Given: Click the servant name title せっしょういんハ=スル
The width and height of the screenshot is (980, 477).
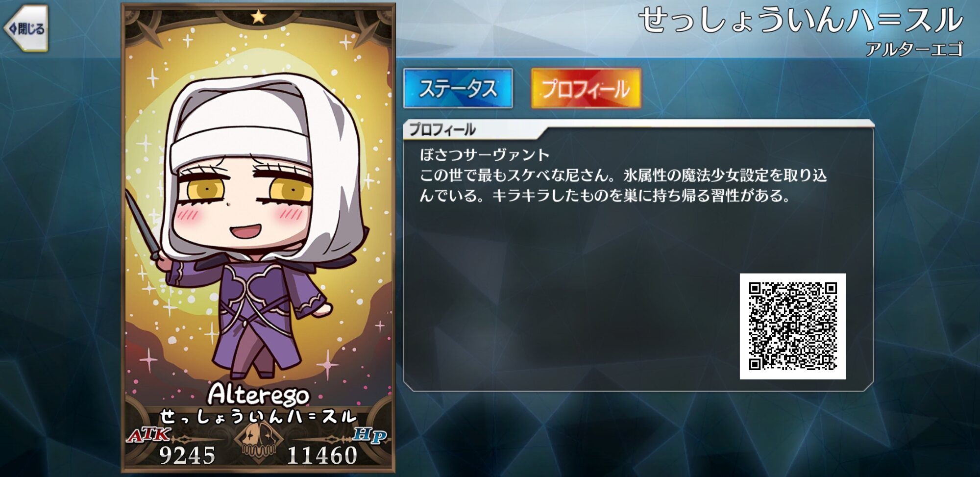Looking at the screenshot, I should pyautogui.click(x=801, y=21).
